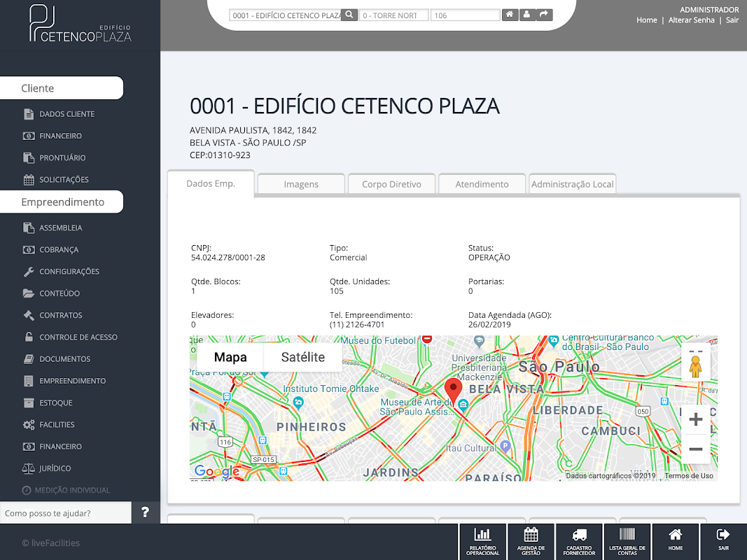Screen dimensions: 747x560
Task: Click the Home link in the top right
Action: coord(646,20)
